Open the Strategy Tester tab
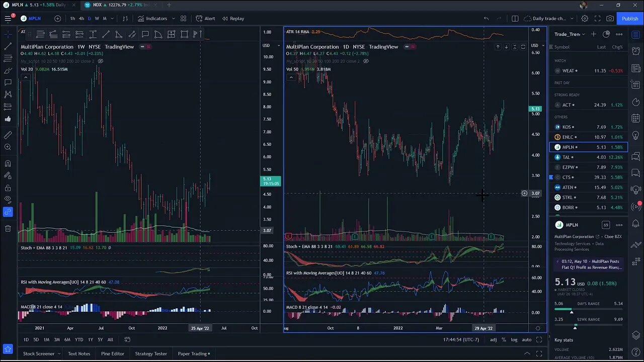This screenshot has width=644, height=362. pos(151,353)
